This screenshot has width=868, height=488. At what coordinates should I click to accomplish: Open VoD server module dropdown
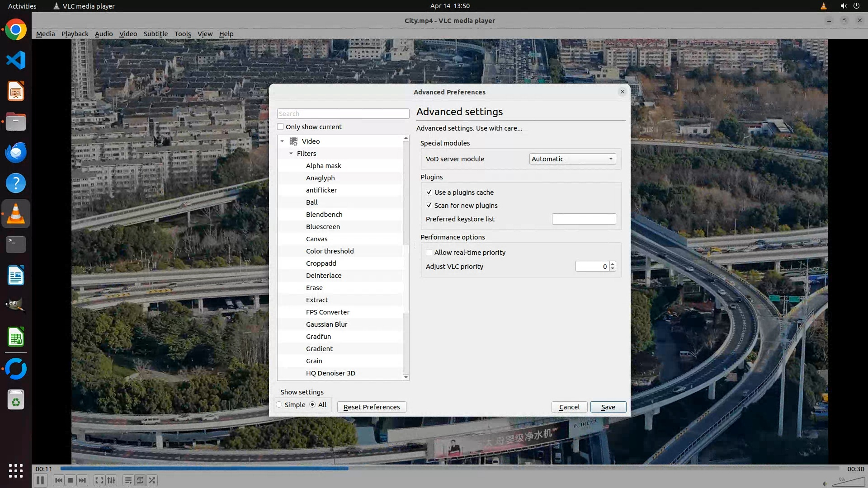point(572,159)
